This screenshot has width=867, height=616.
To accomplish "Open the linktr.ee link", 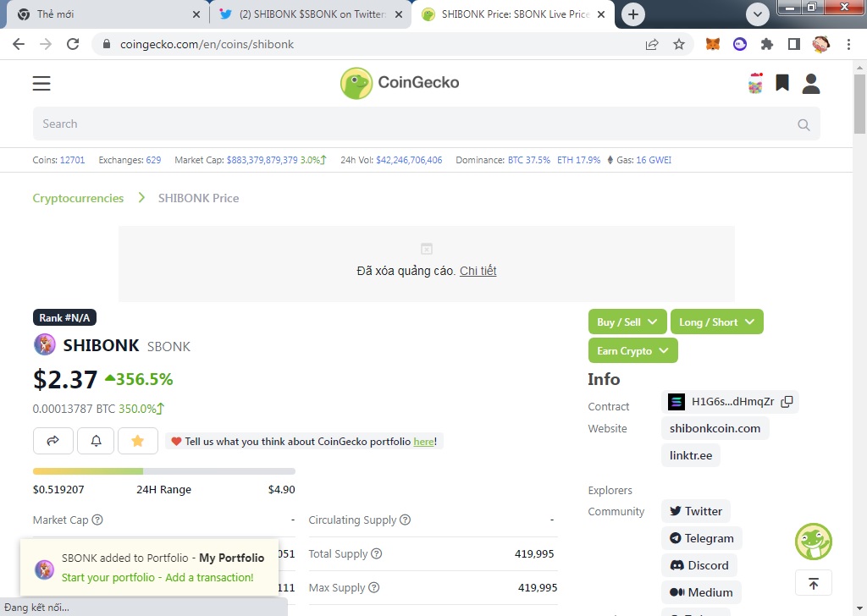I will pyautogui.click(x=691, y=455).
